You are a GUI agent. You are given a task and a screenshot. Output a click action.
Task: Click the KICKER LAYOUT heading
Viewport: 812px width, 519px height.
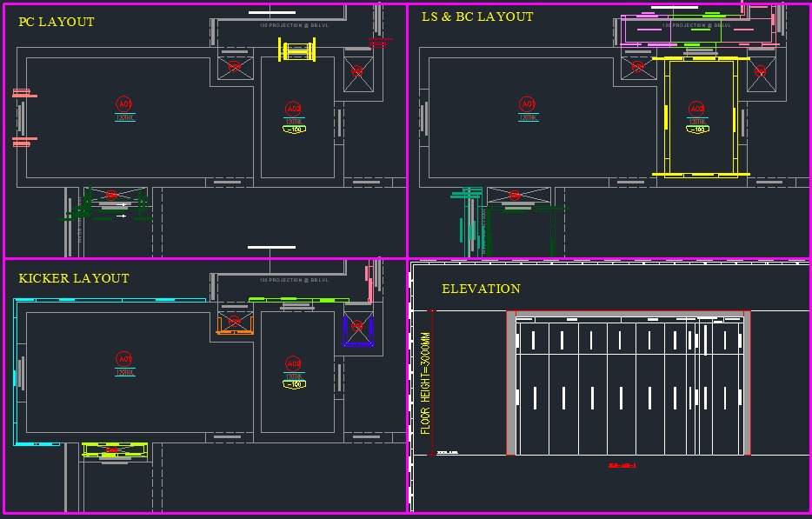pos(74,278)
